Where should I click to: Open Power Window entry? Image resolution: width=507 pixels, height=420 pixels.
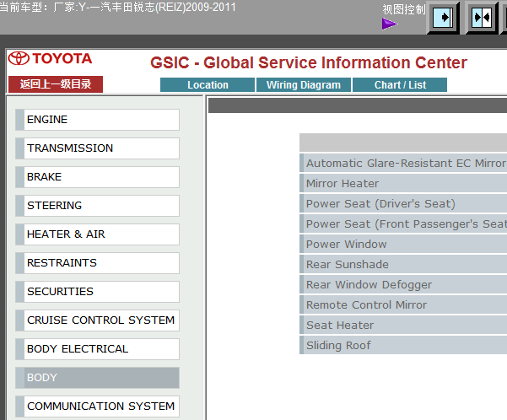pyautogui.click(x=403, y=244)
